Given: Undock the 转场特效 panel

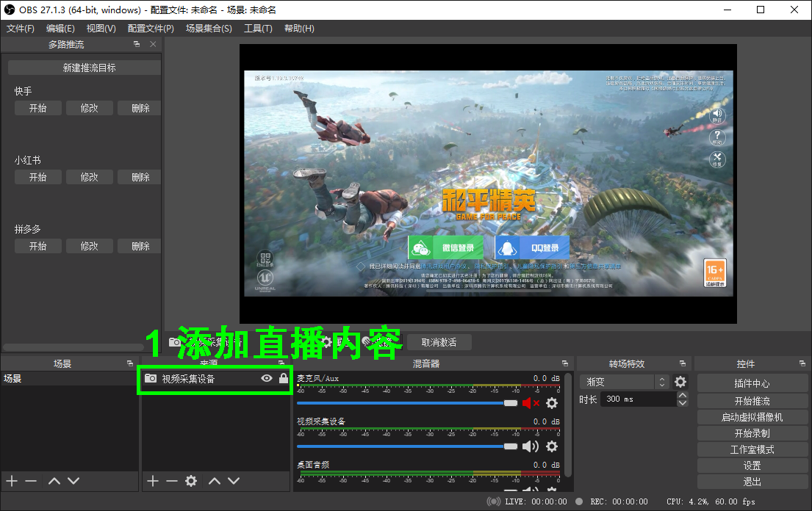Looking at the screenshot, I should tap(683, 363).
